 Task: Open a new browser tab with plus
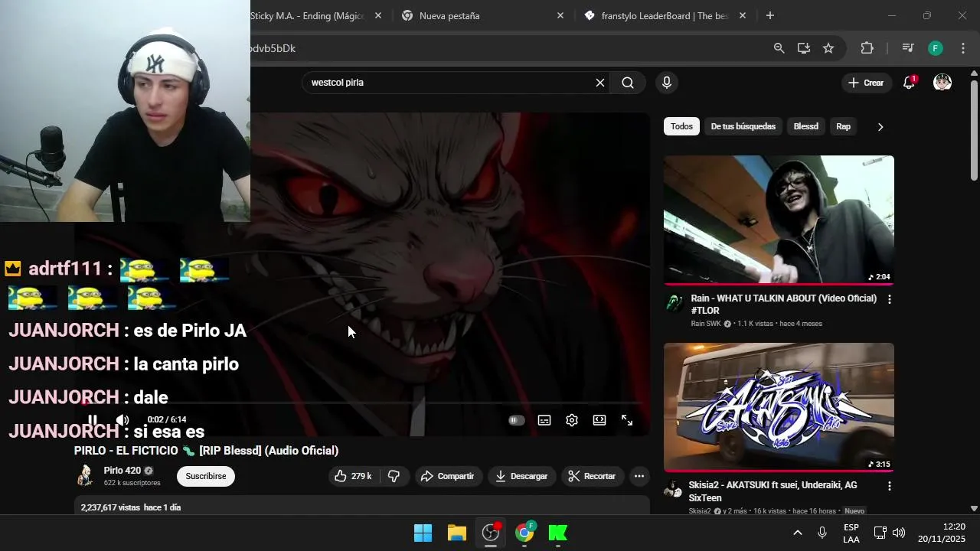[769, 15]
